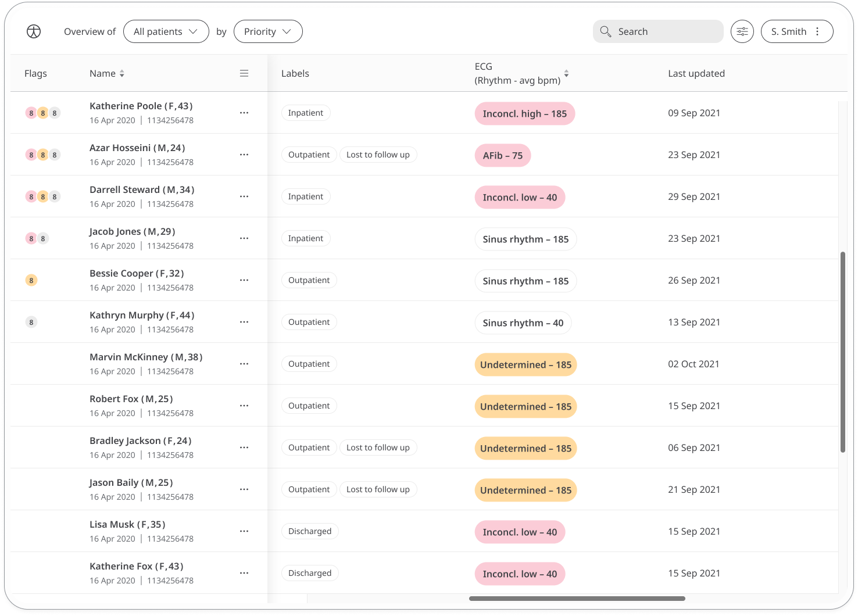
Task: Click the magnifier search icon
Action: [606, 31]
